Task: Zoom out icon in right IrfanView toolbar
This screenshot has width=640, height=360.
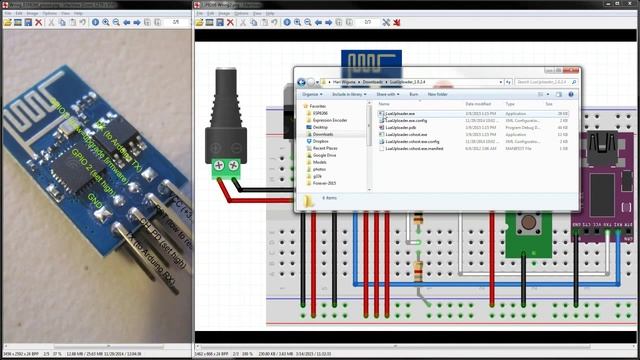Action: pos(308,22)
